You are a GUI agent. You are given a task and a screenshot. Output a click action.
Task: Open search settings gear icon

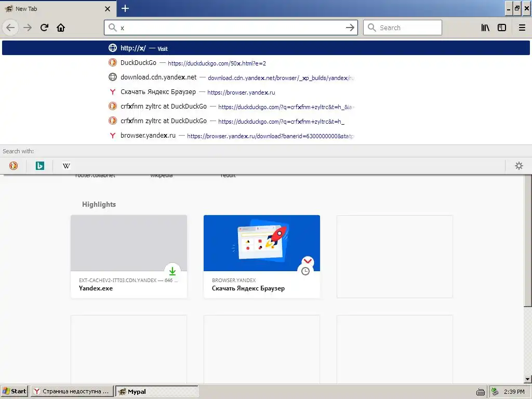tap(519, 166)
